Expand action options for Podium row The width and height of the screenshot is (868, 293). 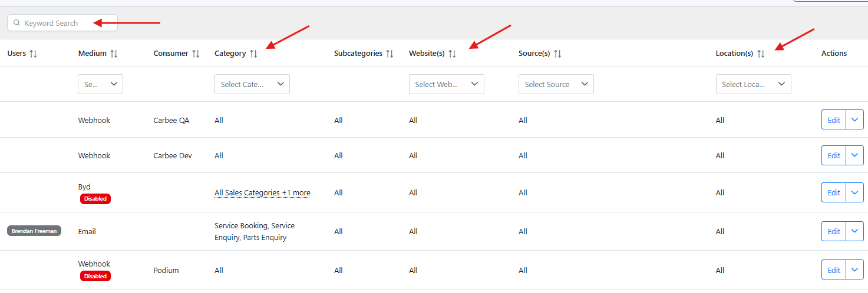(x=855, y=270)
